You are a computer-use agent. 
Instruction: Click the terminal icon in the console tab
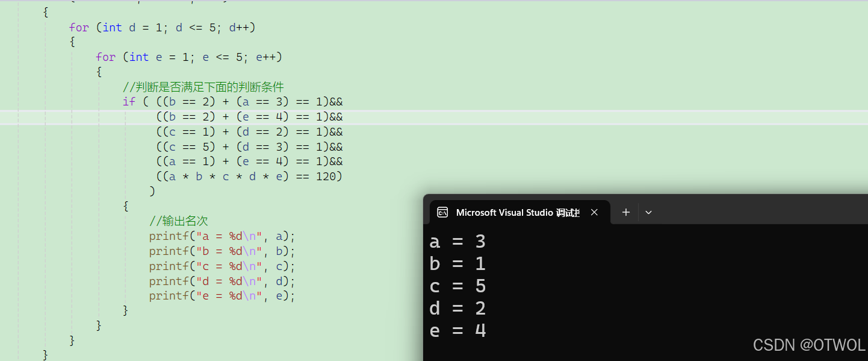tap(442, 212)
